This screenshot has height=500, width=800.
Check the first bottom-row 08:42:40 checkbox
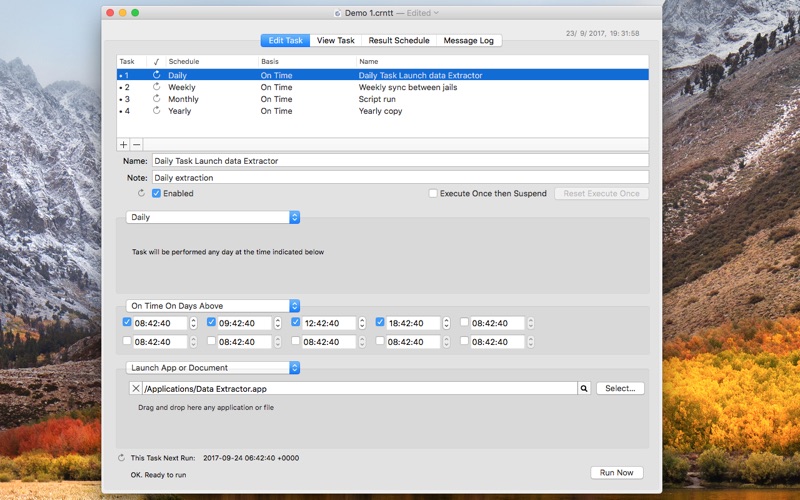tap(127, 340)
